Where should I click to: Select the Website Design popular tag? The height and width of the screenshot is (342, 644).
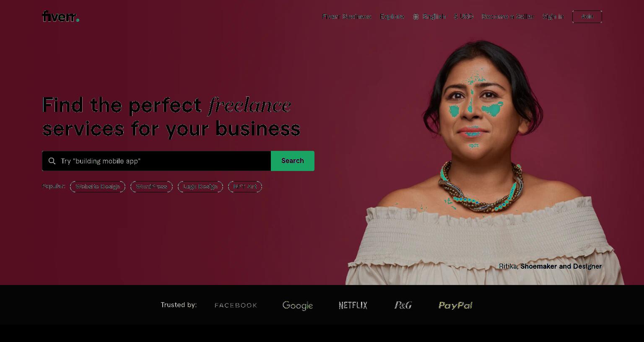click(x=98, y=187)
